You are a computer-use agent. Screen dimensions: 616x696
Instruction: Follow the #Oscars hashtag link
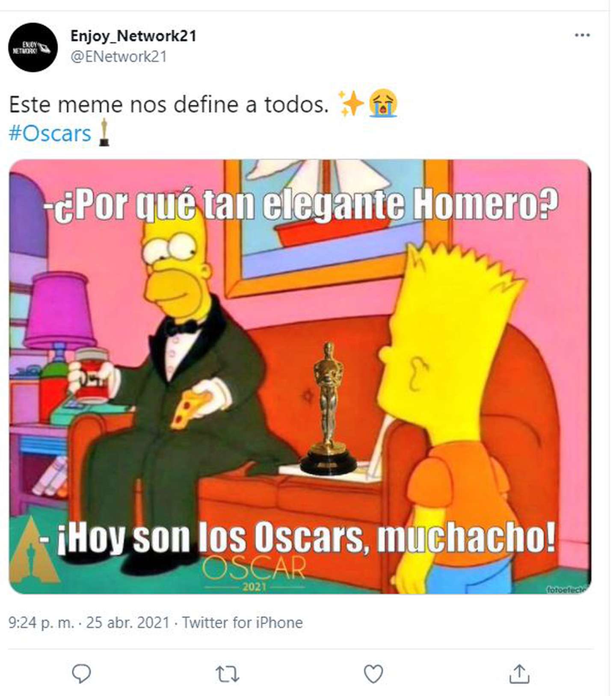click(x=50, y=133)
